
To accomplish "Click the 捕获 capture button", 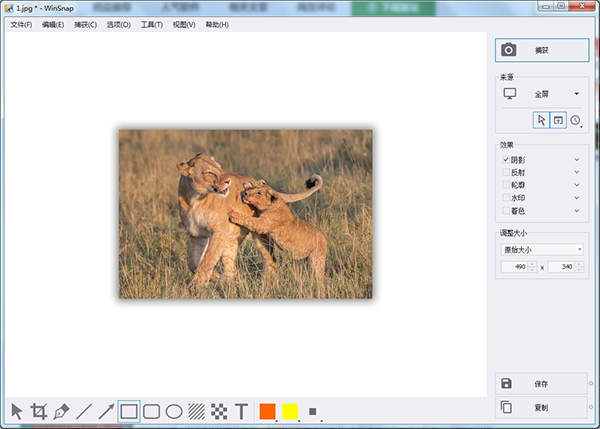I will pyautogui.click(x=541, y=50).
